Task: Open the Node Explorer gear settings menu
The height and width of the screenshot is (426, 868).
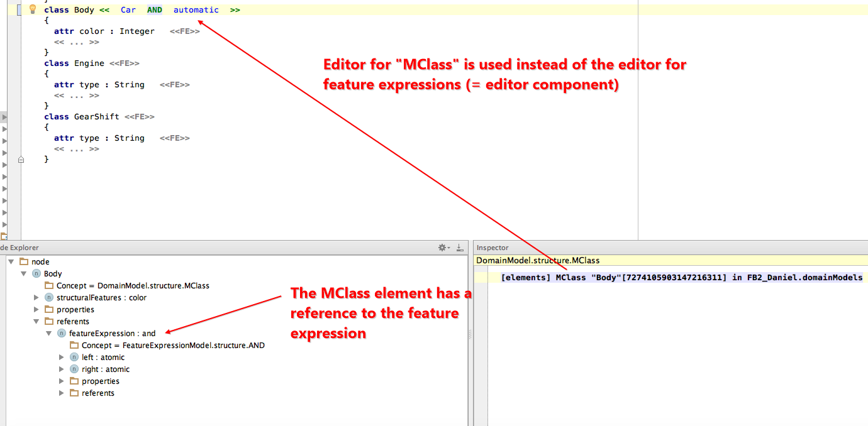Action: point(443,248)
